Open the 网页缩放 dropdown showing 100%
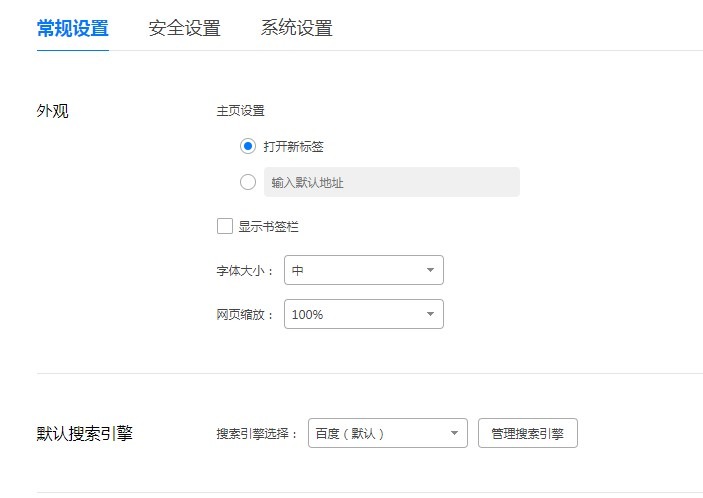703x498 pixels. tap(364, 314)
